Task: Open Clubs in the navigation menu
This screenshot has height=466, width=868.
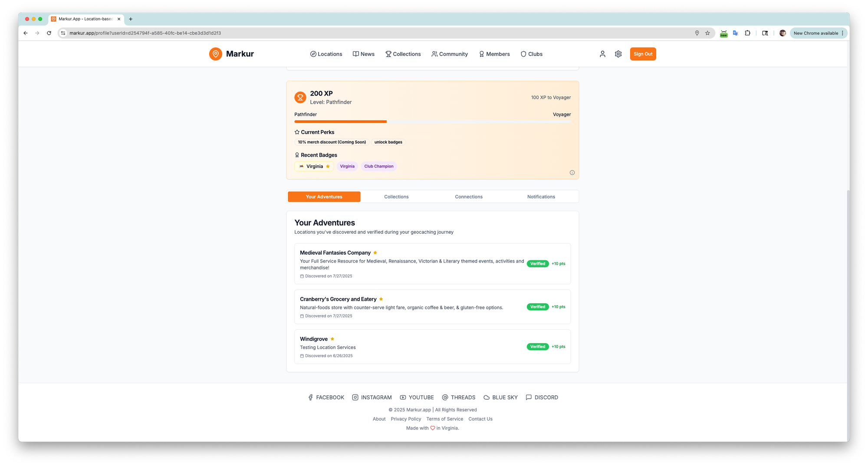Action: tap(531, 54)
